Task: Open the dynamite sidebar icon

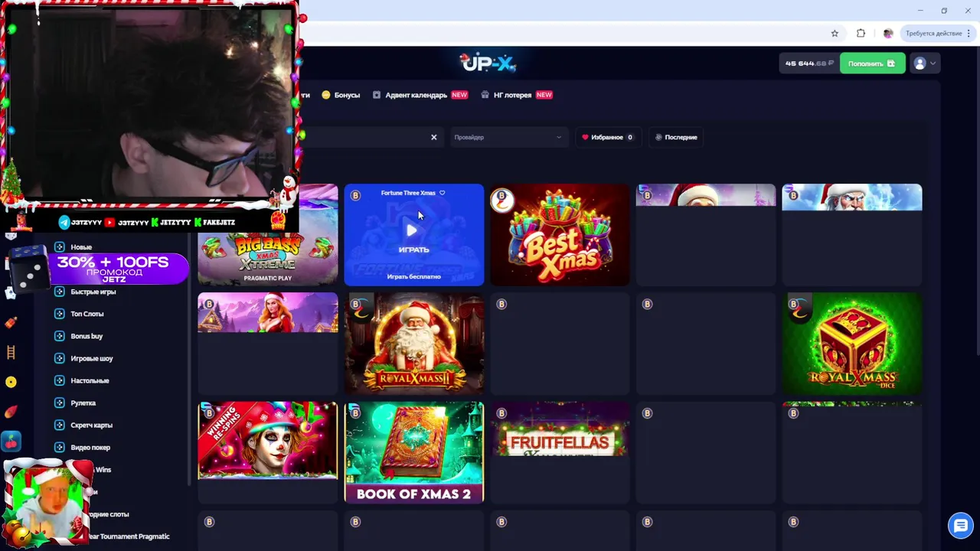Action: (11, 322)
